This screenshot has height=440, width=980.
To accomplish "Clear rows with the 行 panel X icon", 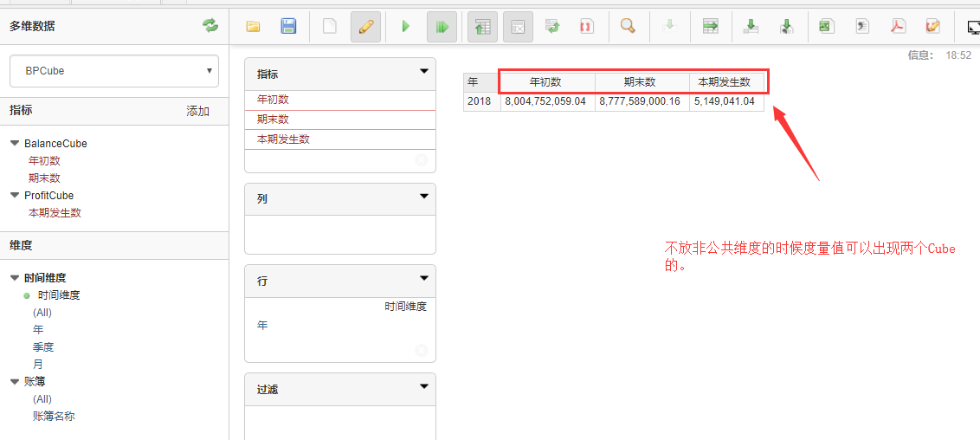I will 422,351.
